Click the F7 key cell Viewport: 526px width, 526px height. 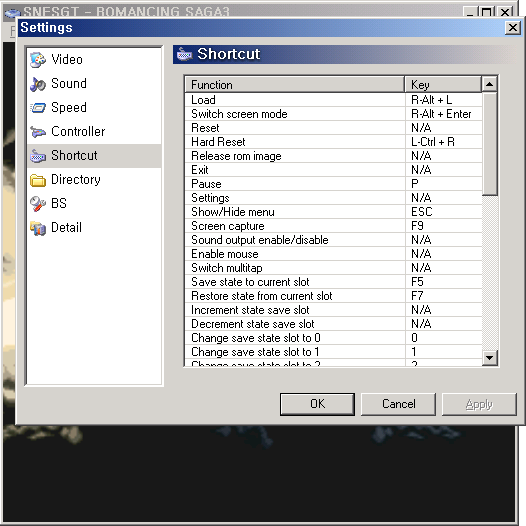(x=443, y=296)
